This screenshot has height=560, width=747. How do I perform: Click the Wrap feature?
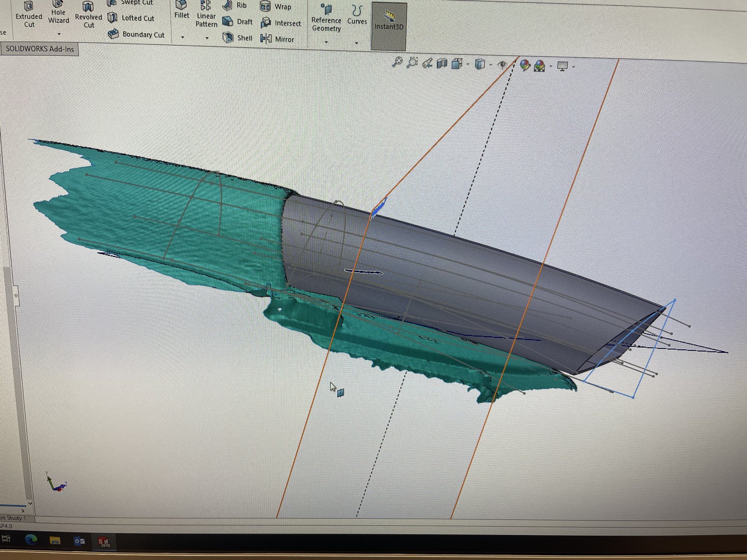[x=276, y=6]
